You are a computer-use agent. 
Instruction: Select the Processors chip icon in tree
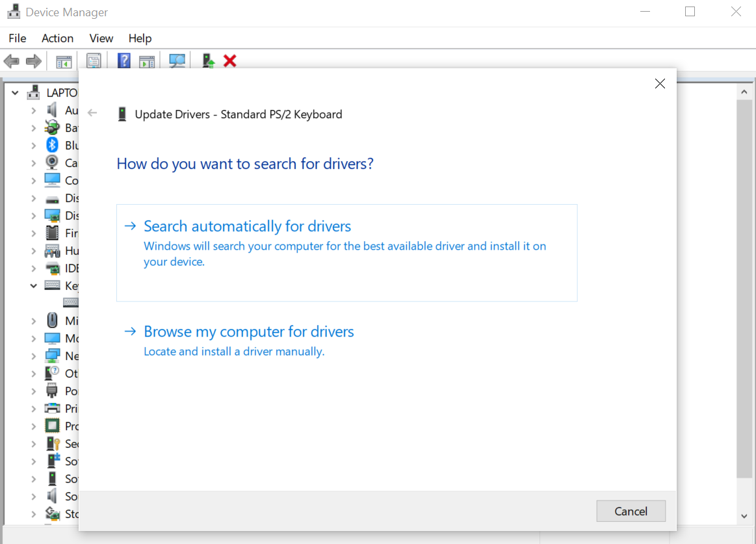tap(52, 426)
